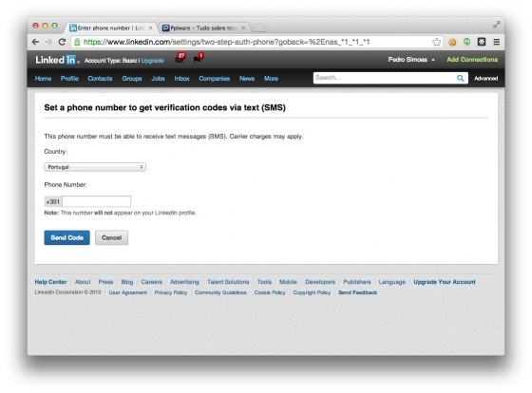
Task: Open the Chrome menu hamburger icon
Action: (x=496, y=42)
